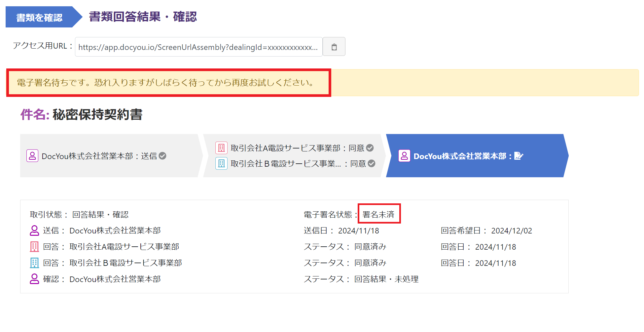Click the 秘密保持契約書 subject title
Viewport: 644px width, 332px height.
click(x=97, y=115)
